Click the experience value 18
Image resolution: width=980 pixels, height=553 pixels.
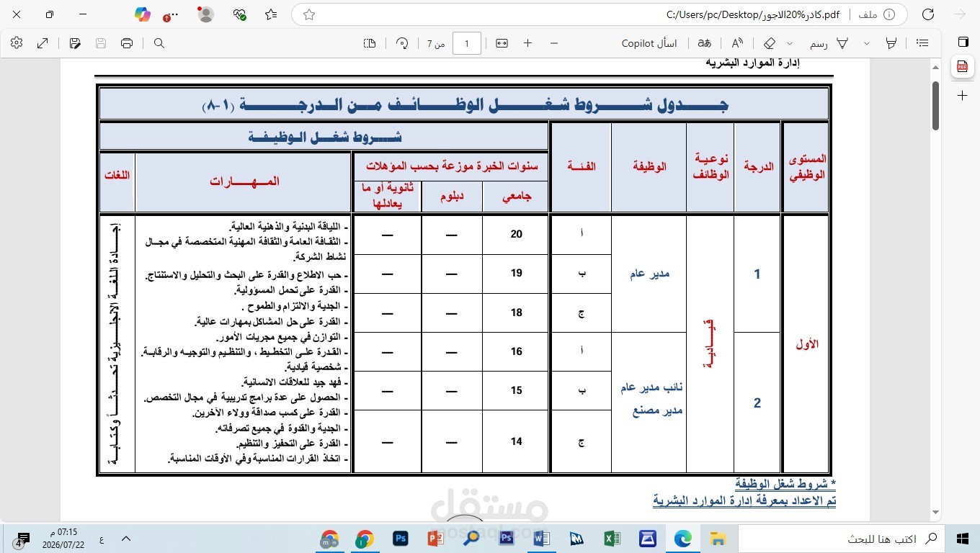pos(516,313)
